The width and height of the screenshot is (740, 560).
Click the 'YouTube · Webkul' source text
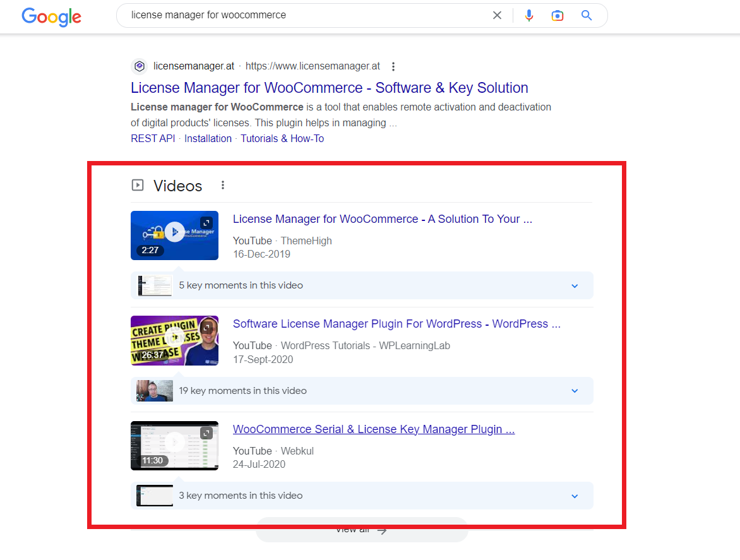(x=273, y=451)
